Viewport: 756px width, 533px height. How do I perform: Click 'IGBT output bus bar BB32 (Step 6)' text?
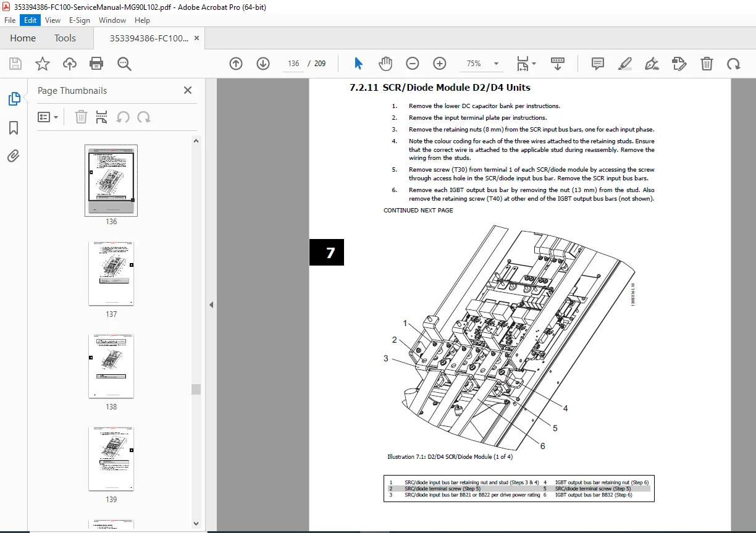(594, 495)
